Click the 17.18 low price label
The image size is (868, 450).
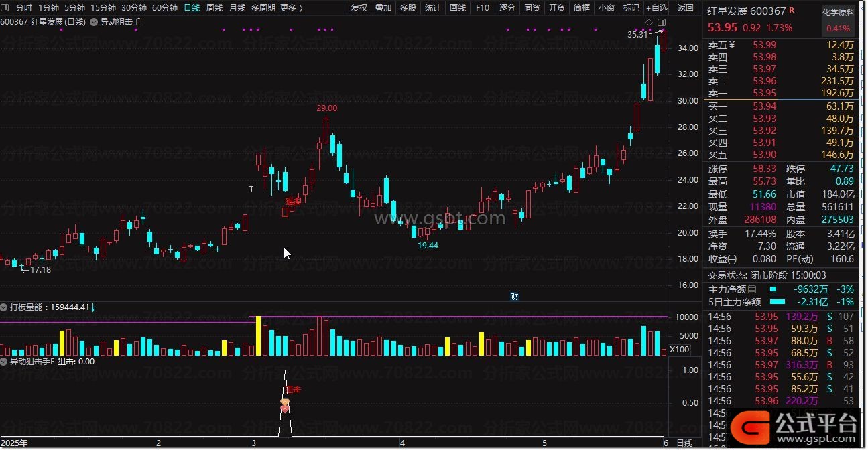pyautogui.click(x=40, y=269)
